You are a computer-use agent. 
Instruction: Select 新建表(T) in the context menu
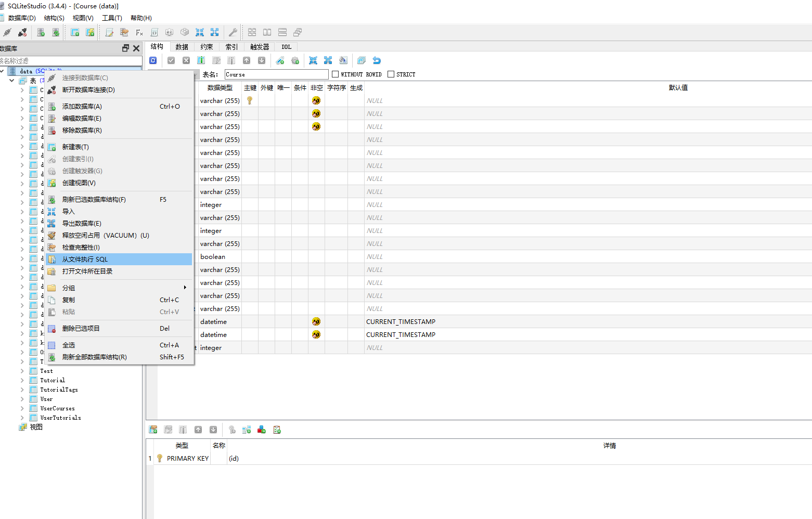[119, 147]
